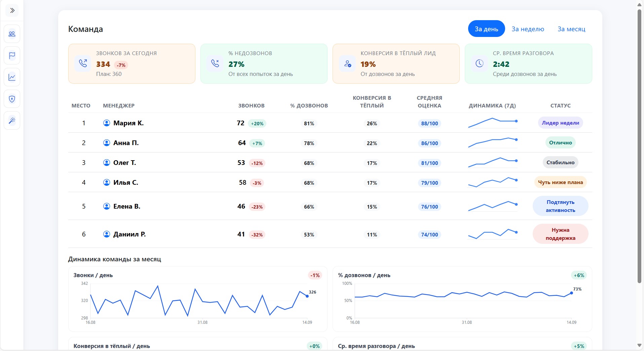Click avatar icon next to Мария К.
The image size is (644, 351).
coord(107,123)
